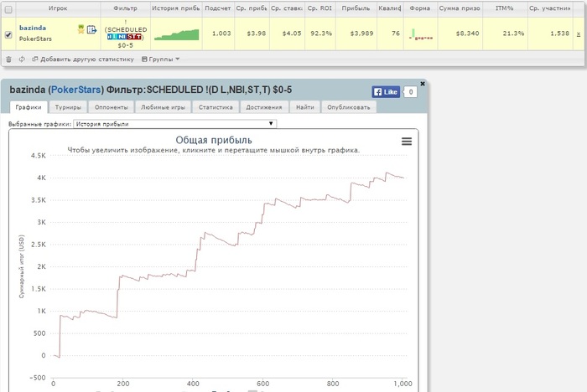587x392 pixels.
Task: Switch to the Опубликовать tab
Action: (x=349, y=107)
